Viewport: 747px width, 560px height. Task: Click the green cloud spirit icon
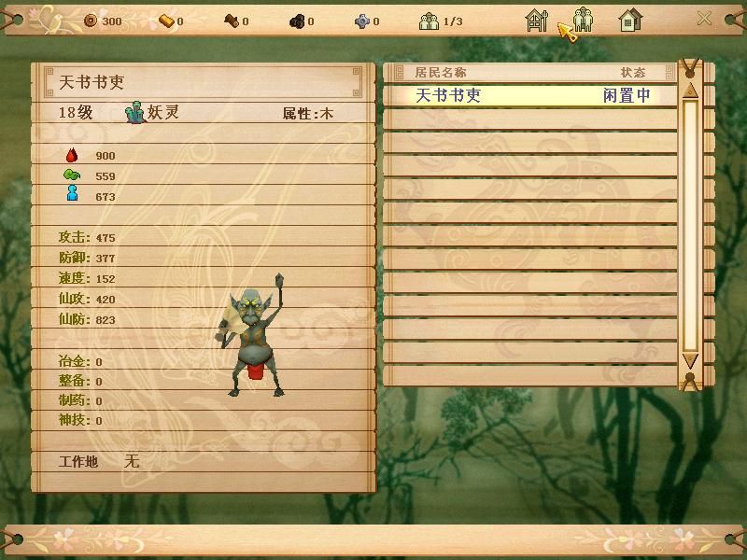(72, 175)
